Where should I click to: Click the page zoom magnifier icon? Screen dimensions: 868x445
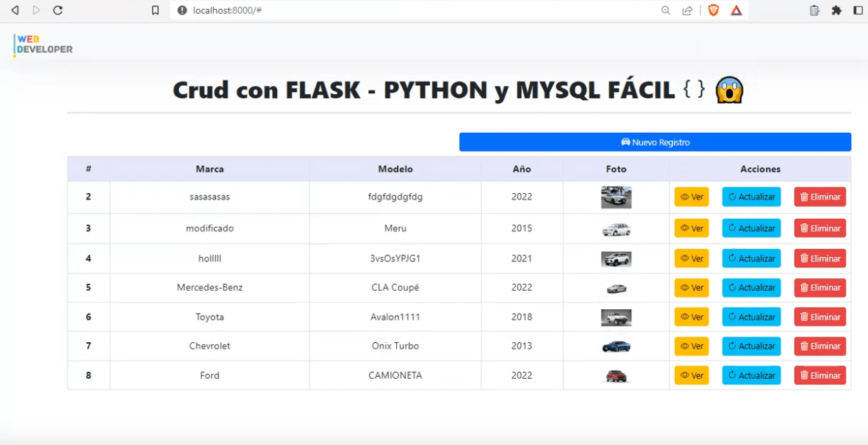pos(666,10)
